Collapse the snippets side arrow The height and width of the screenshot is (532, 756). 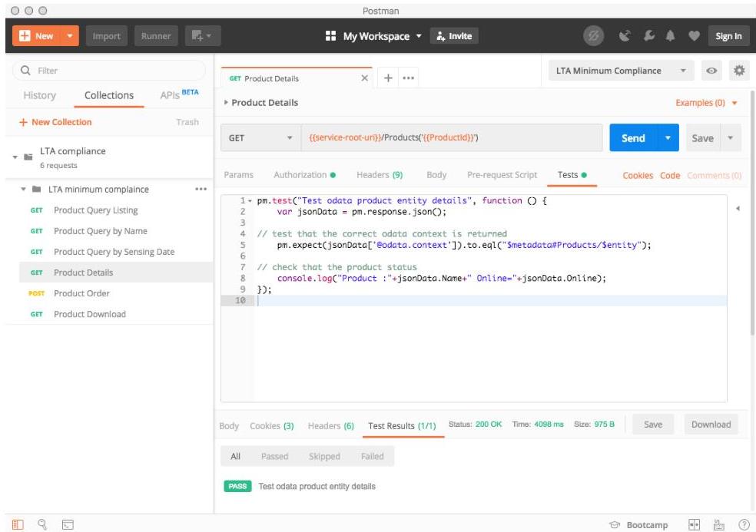coord(738,208)
